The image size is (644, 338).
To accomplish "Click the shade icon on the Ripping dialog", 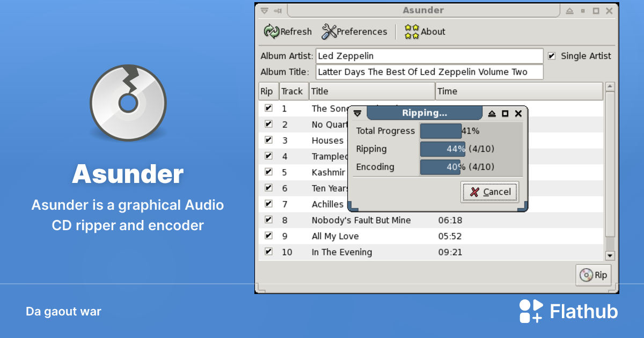I will (492, 113).
